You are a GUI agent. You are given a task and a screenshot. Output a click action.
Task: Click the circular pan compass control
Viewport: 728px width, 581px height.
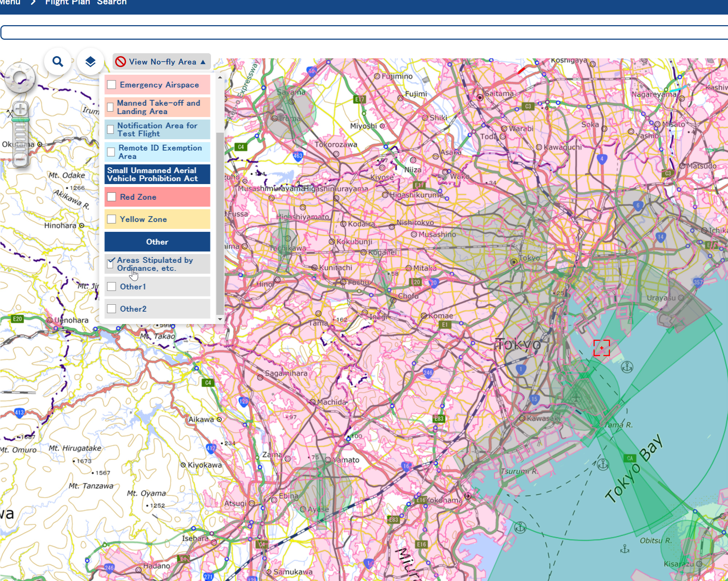(20, 78)
